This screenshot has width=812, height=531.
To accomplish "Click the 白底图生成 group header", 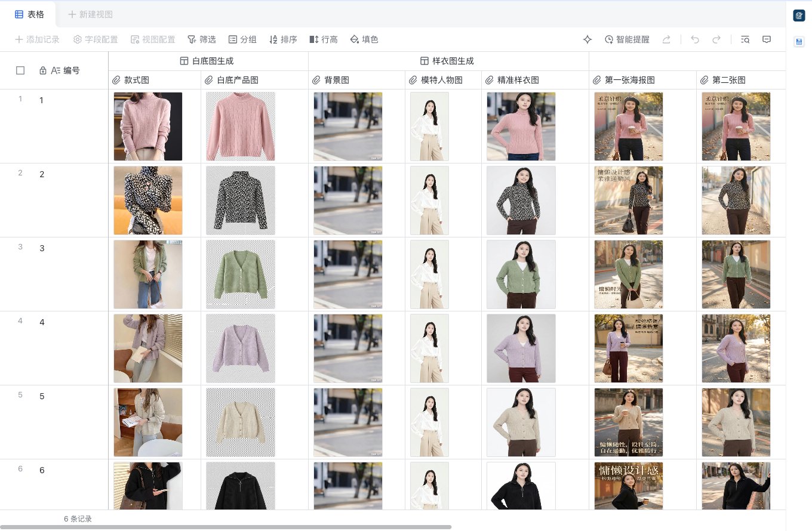I will pyautogui.click(x=208, y=61).
